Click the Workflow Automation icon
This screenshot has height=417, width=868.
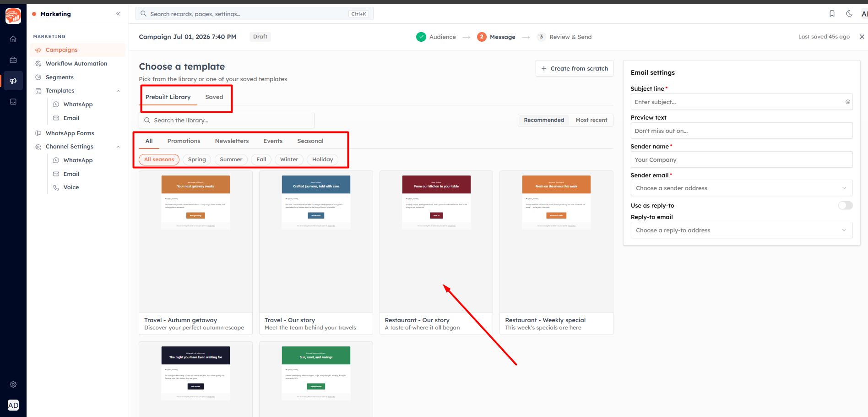(x=38, y=64)
